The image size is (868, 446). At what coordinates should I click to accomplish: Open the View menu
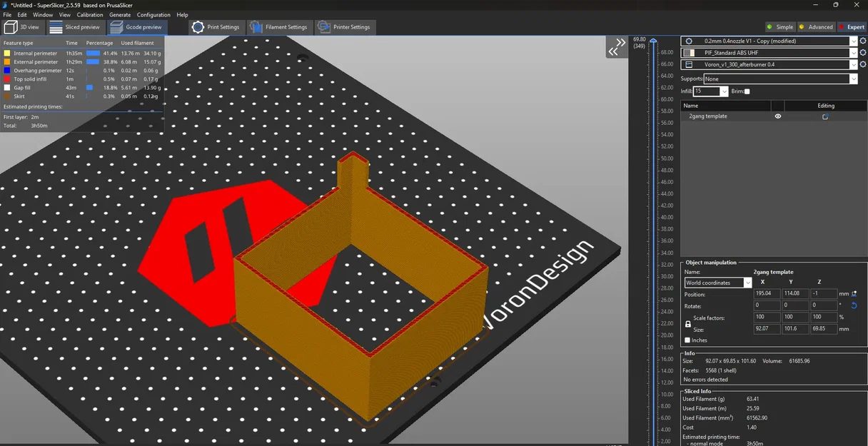[65, 14]
